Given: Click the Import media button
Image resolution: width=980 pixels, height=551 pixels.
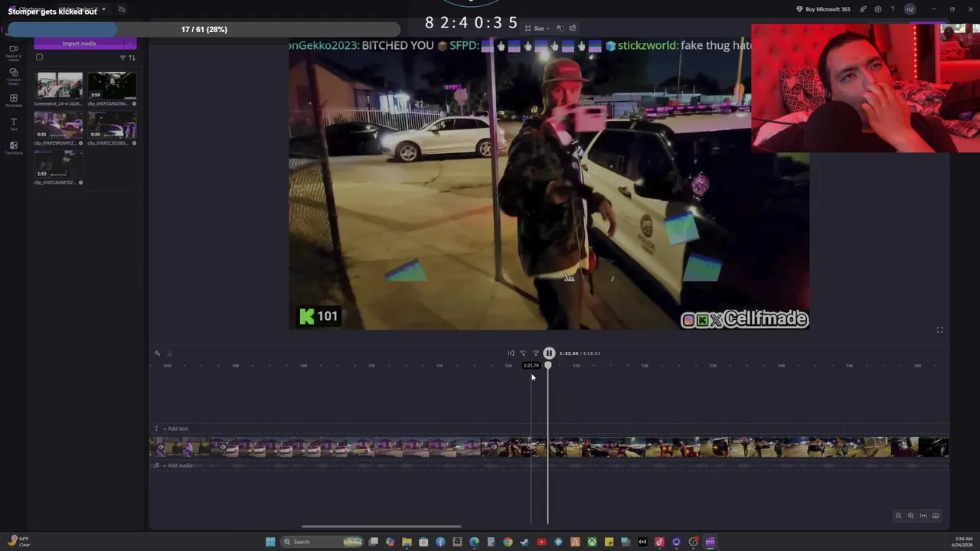Looking at the screenshot, I should 79,44.
